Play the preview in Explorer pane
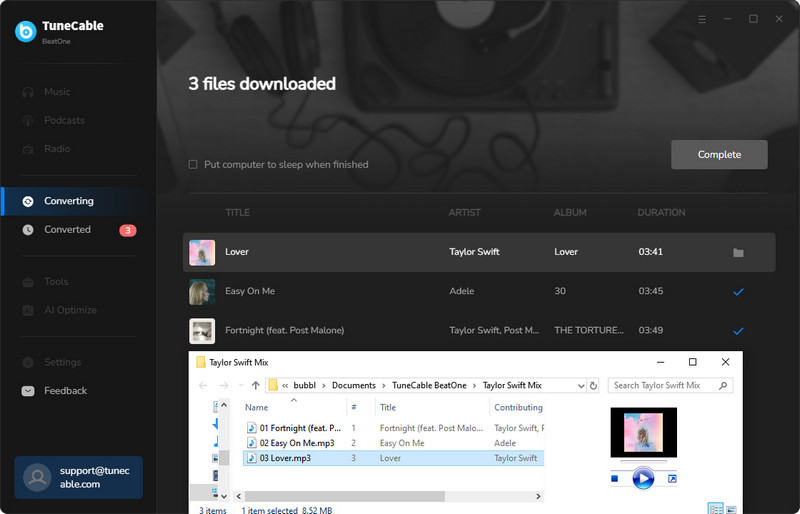 tap(643, 478)
